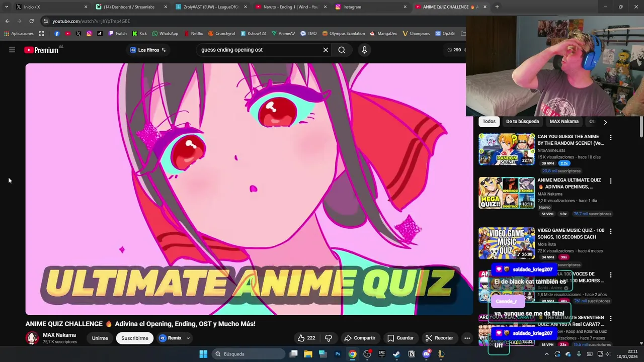Select the Todos filter chip
Image resolution: width=644 pixels, height=362 pixels.
pyautogui.click(x=489, y=121)
